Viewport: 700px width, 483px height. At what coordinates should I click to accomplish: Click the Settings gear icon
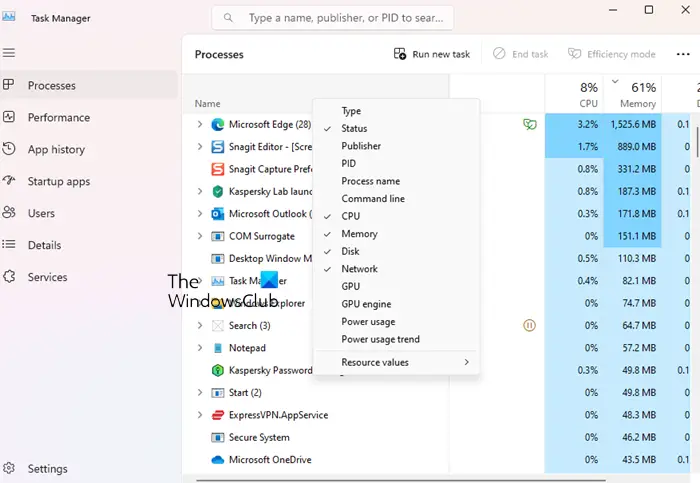pyautogui.click(x=9, y=468)
